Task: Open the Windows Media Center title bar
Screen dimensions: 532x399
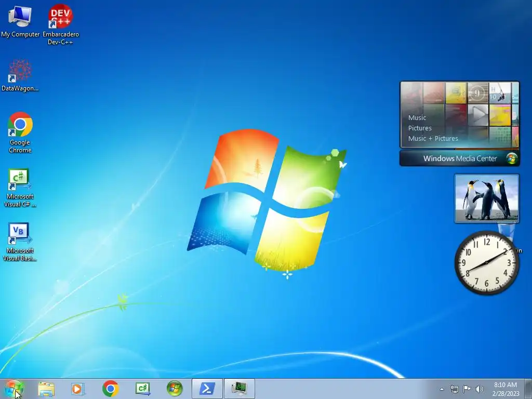Action: pos(460,158)
